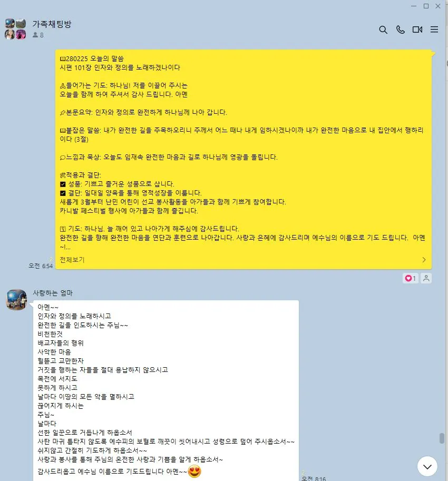
Task: Click the 결단 checked box in message
Action: click(63, 193)
